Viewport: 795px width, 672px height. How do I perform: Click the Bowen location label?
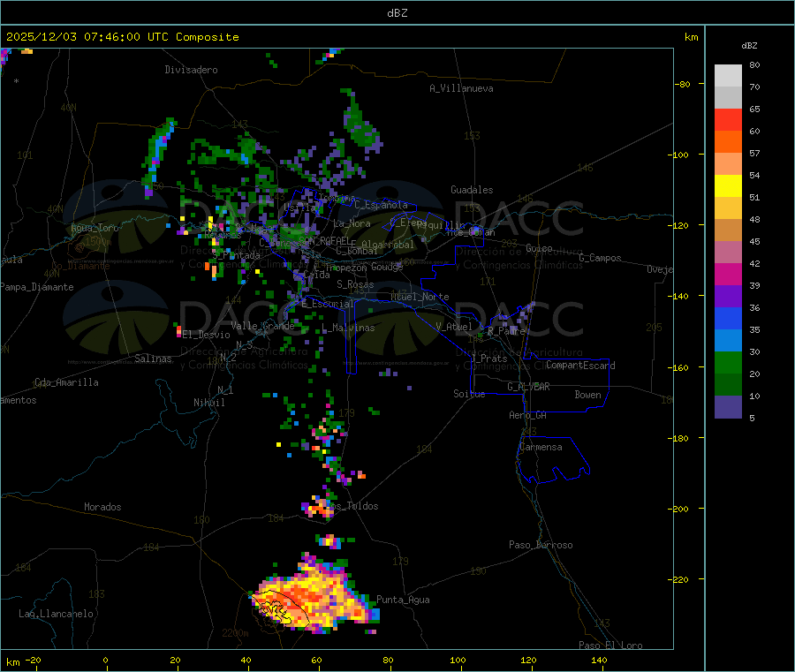coord(588,395)
